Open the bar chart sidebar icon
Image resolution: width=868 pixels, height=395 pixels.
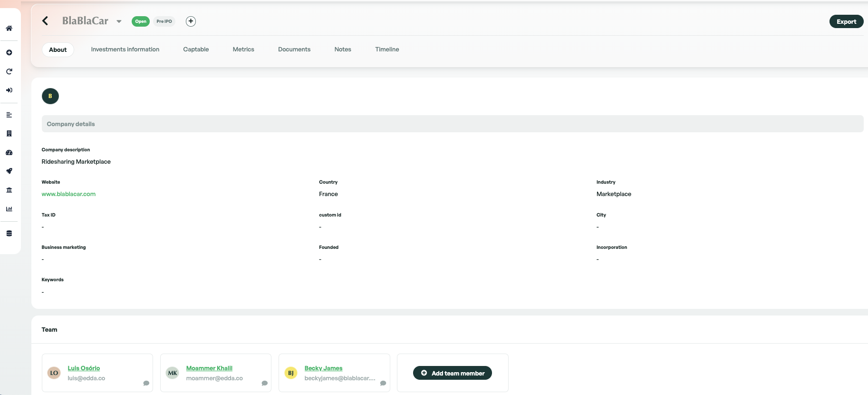(9, 209)
